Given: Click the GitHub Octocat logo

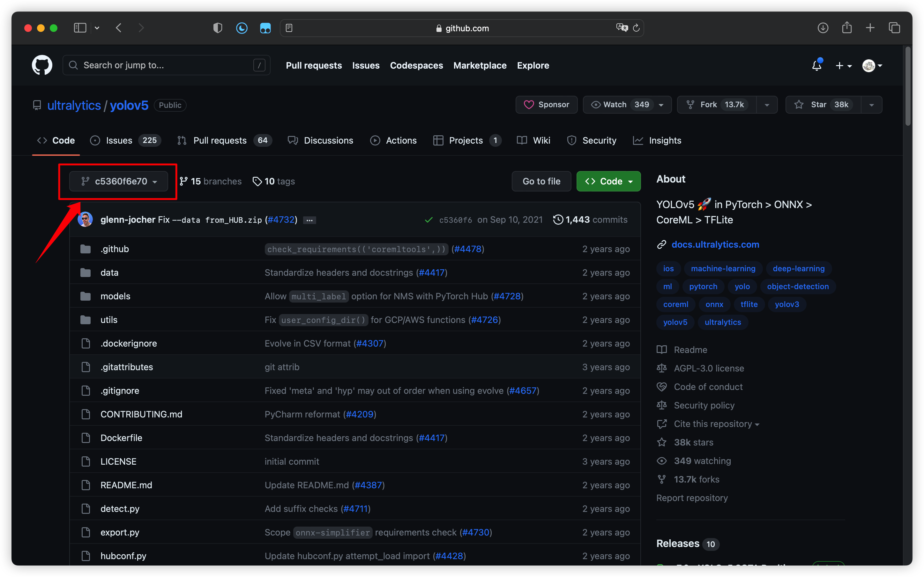Looking at the screenshot, I should (x=42, y=65).
